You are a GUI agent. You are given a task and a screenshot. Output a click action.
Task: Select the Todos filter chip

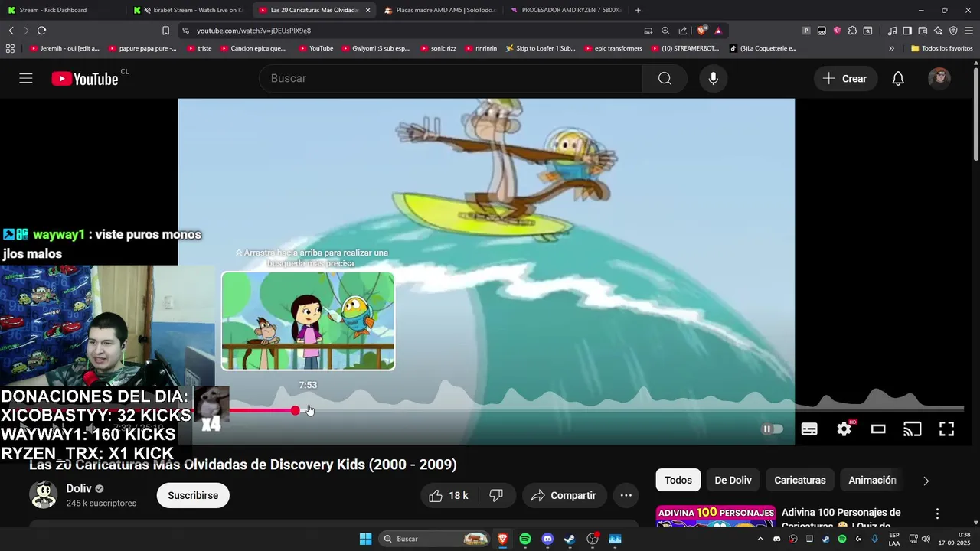pyautogui.click(x=678, y=480)
